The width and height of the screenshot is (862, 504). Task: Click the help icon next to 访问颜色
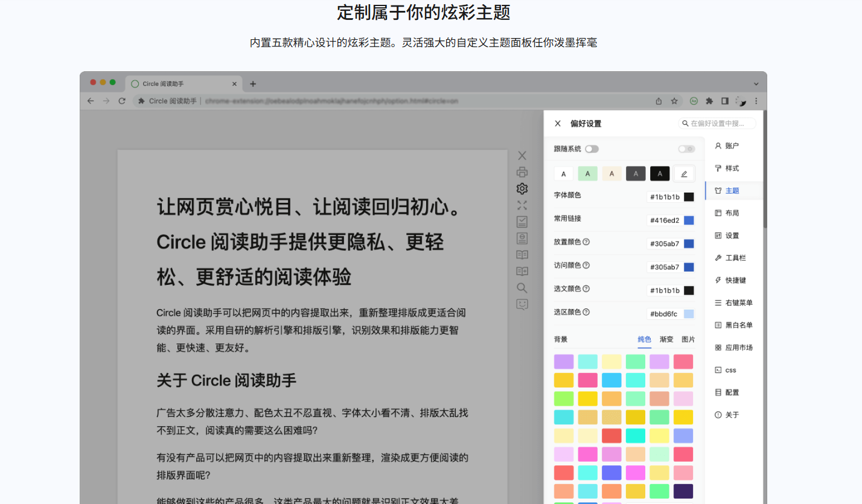tap(586, 265)
